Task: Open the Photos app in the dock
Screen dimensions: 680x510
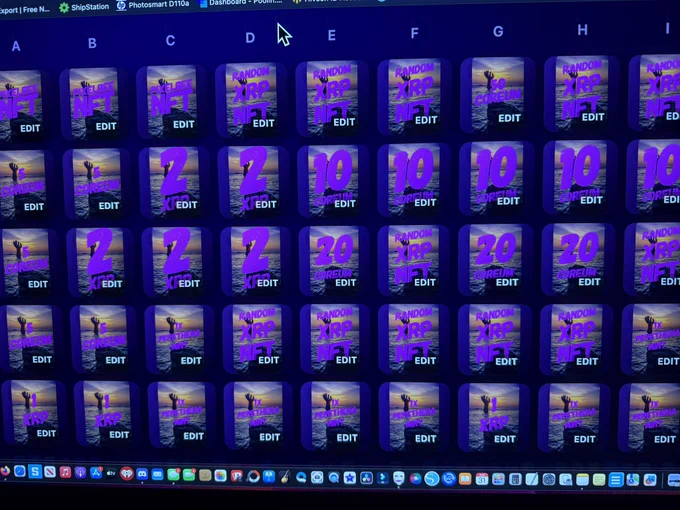Action: tap(220, 476)
